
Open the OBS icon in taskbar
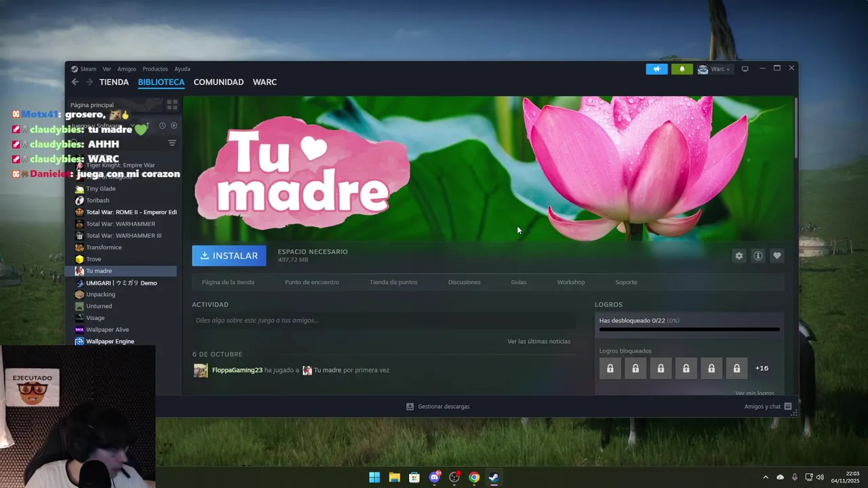(x=454, y=477)
